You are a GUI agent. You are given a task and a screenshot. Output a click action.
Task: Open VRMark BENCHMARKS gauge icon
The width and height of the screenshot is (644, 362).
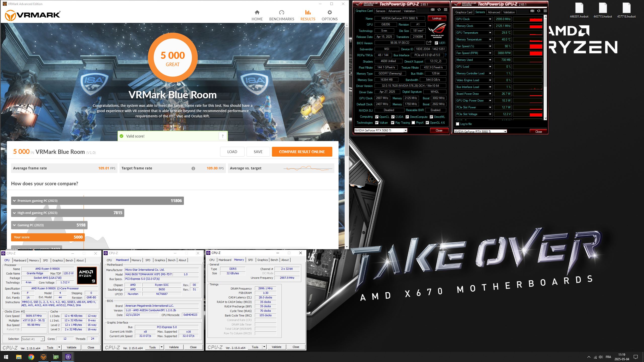281,12
